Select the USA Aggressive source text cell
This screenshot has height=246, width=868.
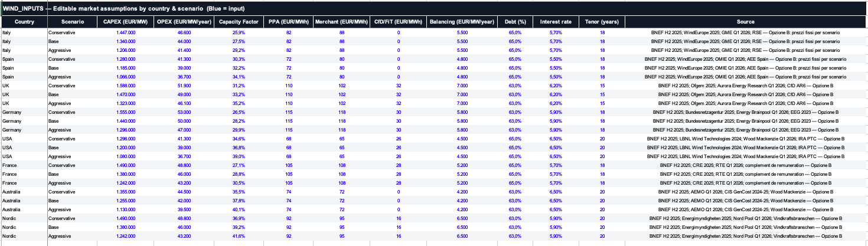point(746,156)
